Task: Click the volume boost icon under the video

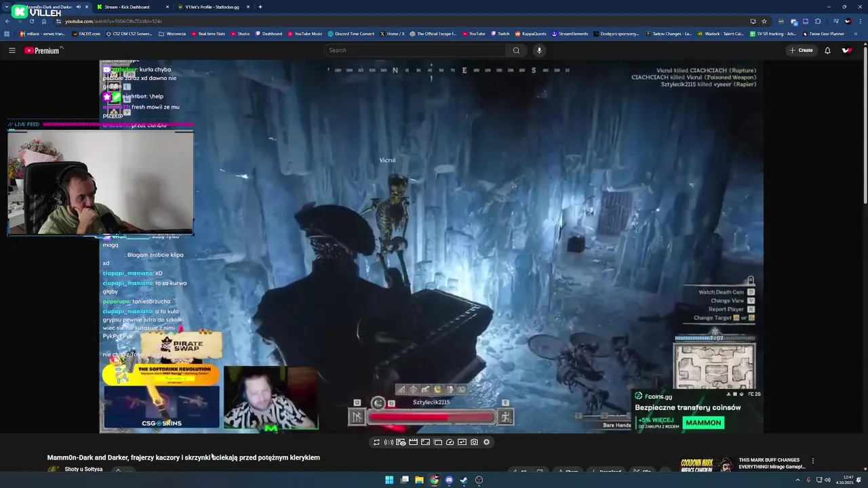Action: tap(389, 442)
